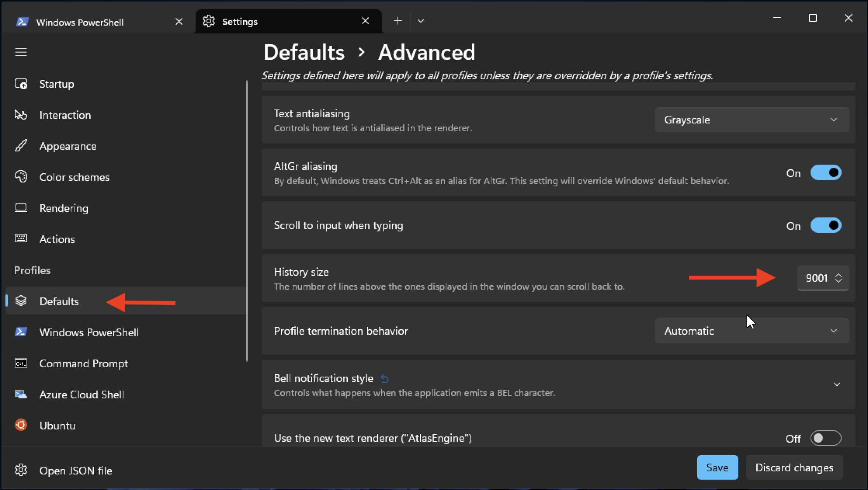Click the History size number field

tap(816, 278)
